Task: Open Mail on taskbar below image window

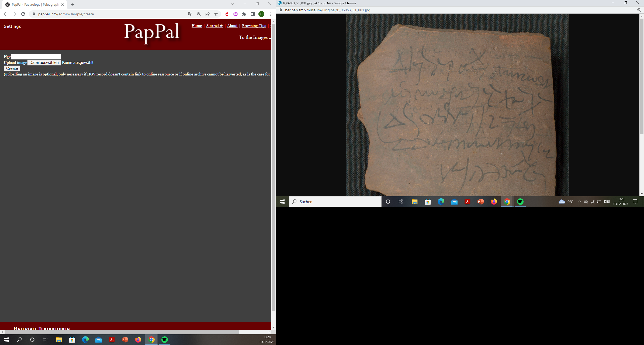Action: click(454, 202)
